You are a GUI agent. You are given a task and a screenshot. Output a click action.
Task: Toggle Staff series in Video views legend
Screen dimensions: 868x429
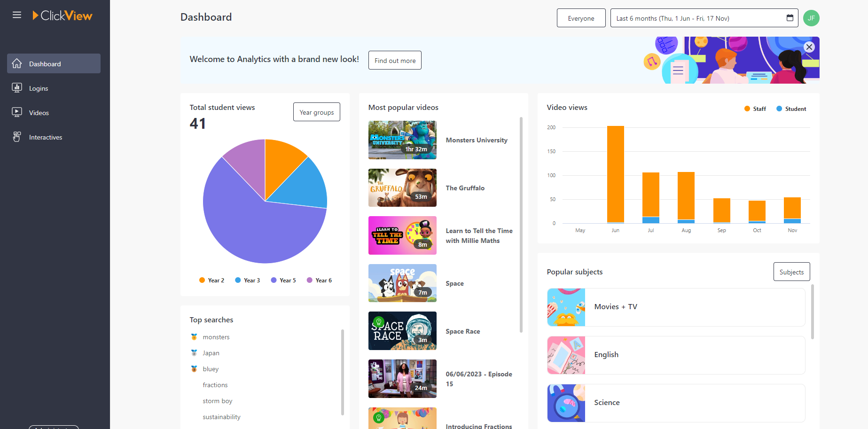pos(755,109)
